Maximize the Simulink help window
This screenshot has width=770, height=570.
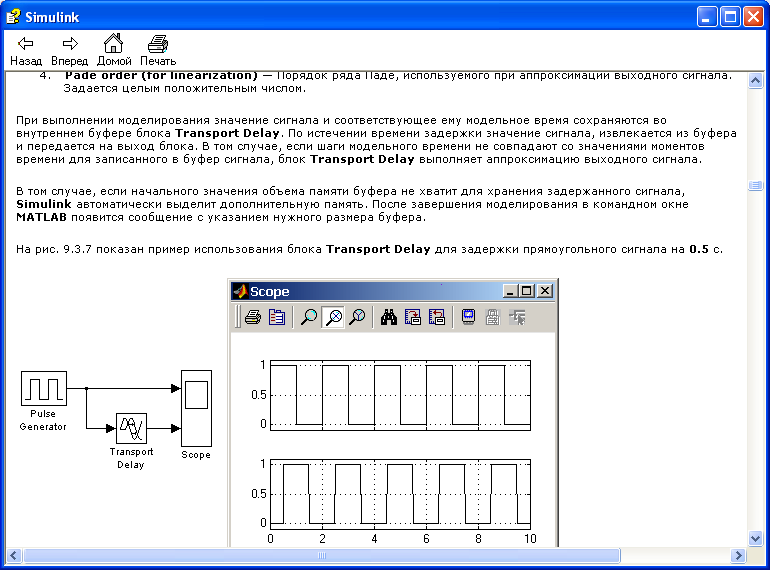point(730,17)
